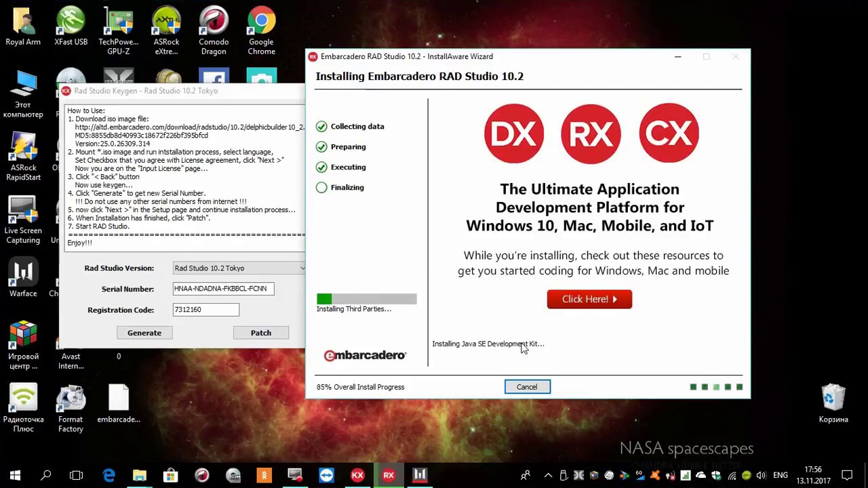Select the TechPowerUp GPU-Z desktop shortcut
This screenshot has height=488, width=868.
[118, 30]
